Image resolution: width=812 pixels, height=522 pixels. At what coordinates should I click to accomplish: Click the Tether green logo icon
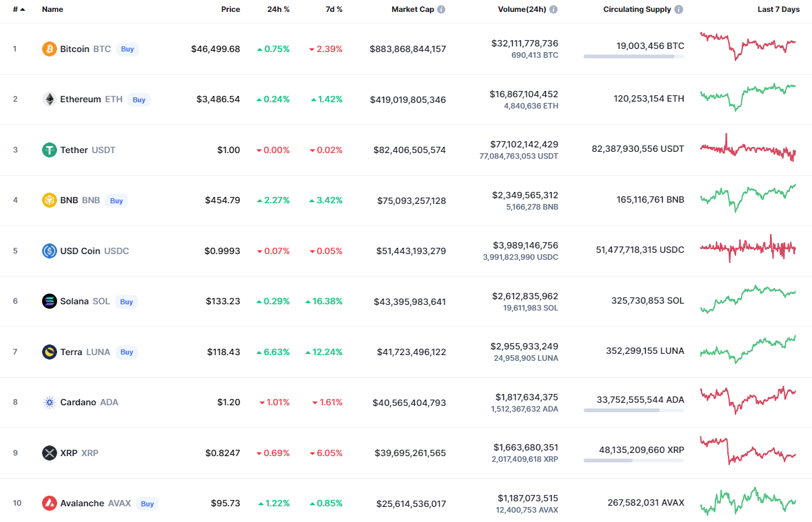(50, 150)
